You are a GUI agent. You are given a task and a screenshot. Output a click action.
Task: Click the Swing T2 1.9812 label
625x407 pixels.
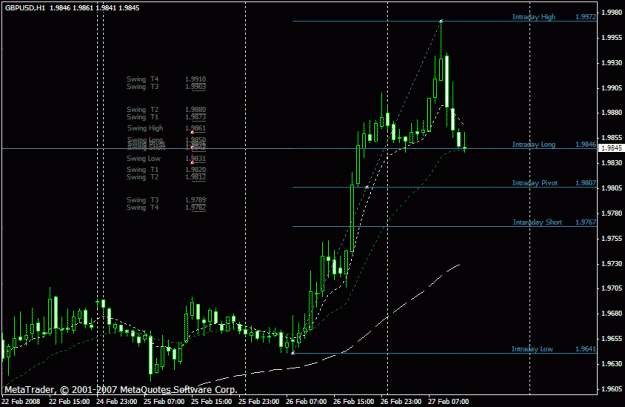[166, 177]
